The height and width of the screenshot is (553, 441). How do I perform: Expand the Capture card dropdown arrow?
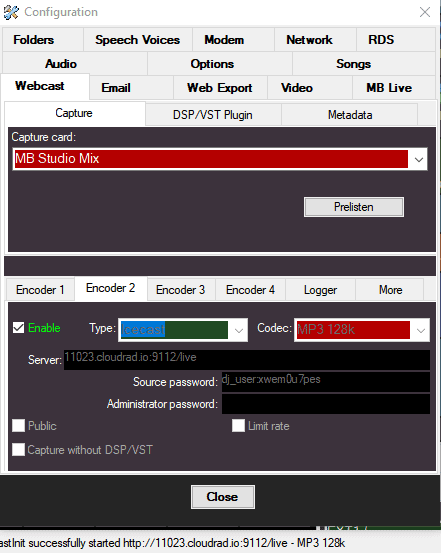coord(419,159)
